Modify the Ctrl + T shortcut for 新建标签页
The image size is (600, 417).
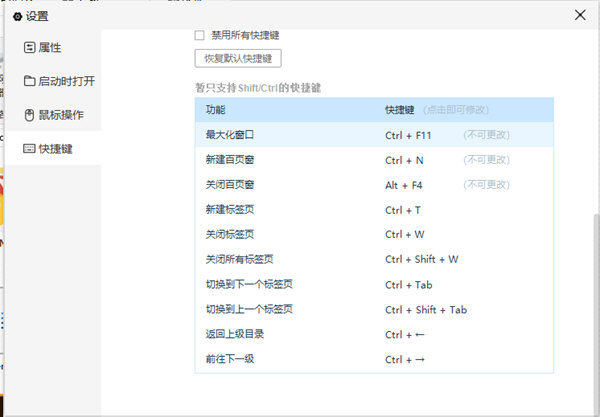403,209
